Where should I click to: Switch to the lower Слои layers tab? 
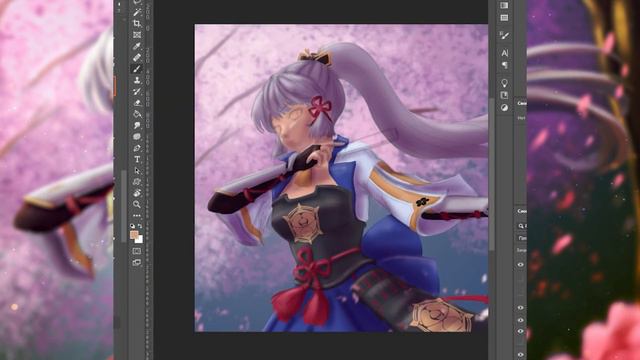[522, 211]
